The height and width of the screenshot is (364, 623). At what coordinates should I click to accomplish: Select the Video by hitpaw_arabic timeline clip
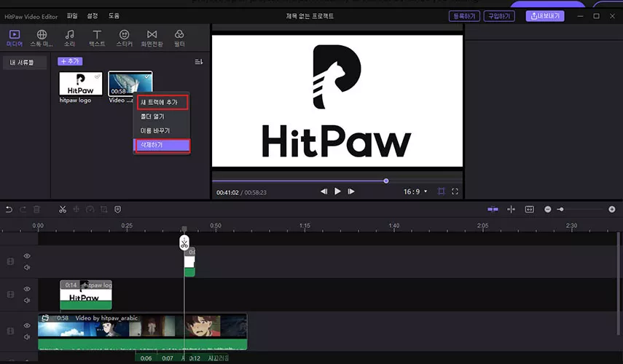point(143,332)
